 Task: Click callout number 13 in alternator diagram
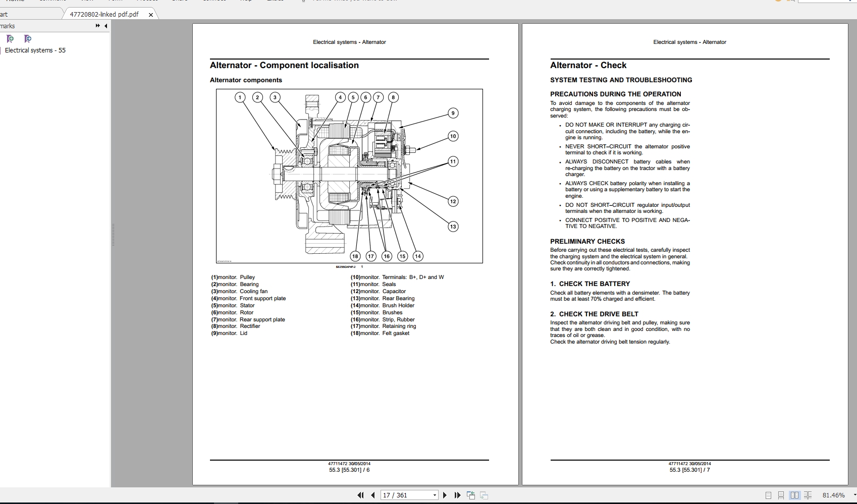[x=453, y=227]
